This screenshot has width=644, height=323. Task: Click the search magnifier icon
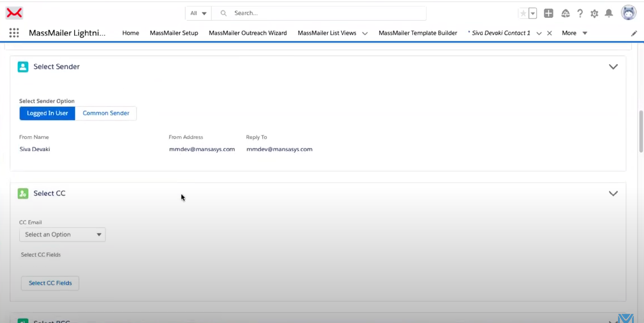(224, 13)
